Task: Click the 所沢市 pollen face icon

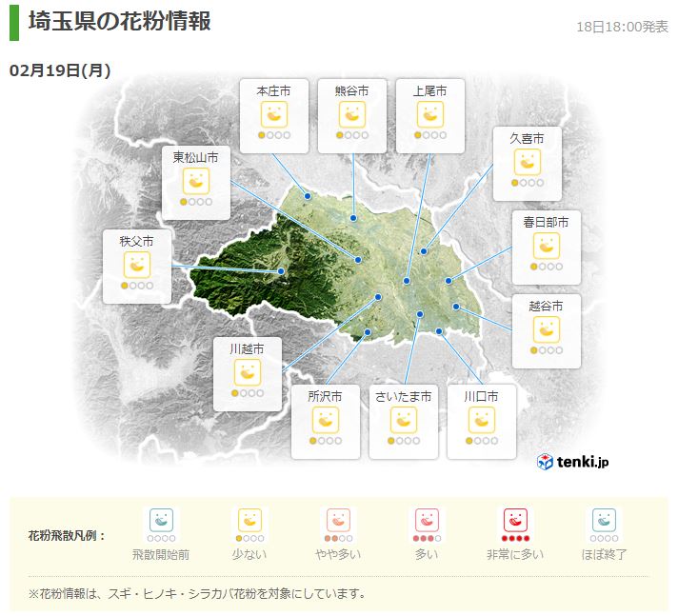Action: (x=325, y=420)
